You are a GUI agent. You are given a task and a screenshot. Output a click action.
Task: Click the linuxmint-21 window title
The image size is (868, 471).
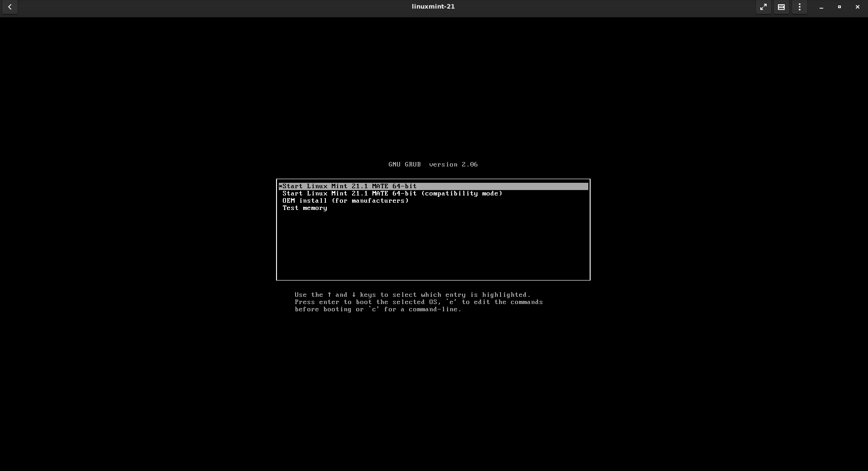[433, 7]
